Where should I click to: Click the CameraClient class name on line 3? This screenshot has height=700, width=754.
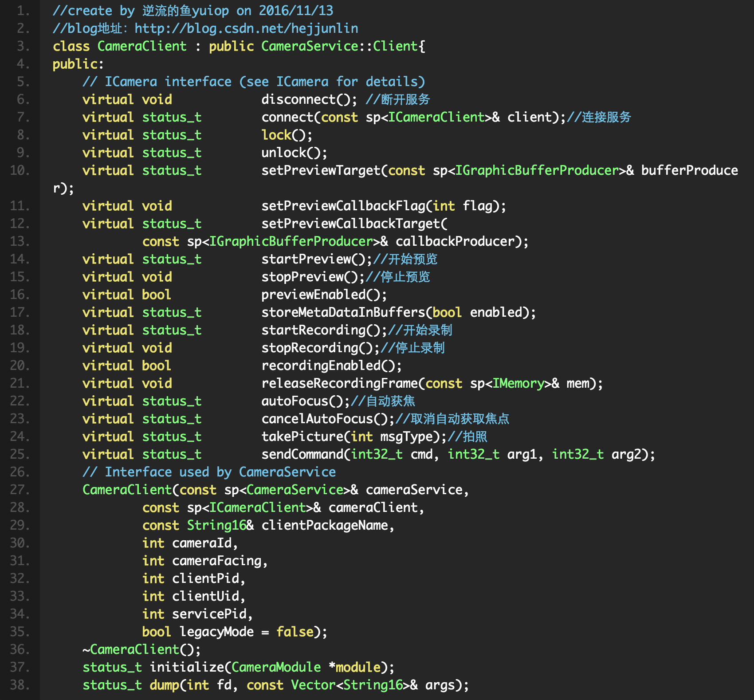coord(142,46)
